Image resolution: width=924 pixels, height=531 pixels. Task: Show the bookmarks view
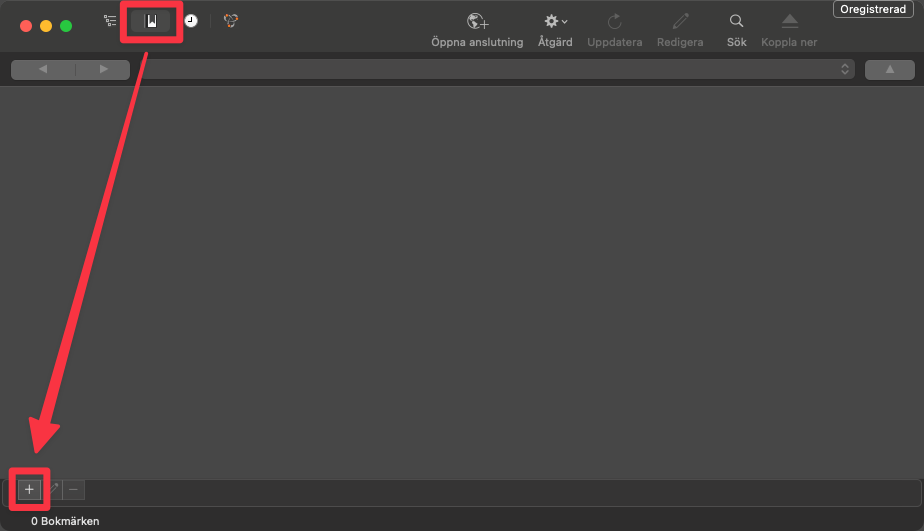[151, 21]
